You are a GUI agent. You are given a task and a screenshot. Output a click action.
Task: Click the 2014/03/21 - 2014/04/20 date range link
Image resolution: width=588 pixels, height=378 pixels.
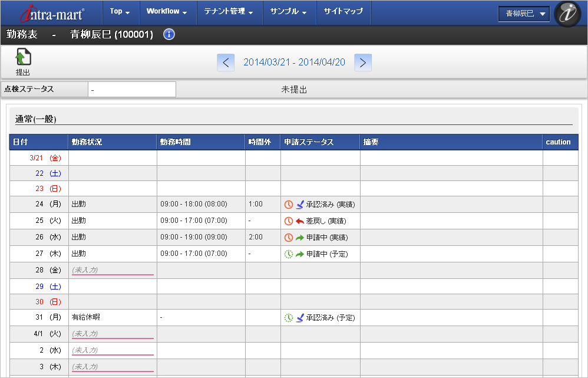click(295, 63)
